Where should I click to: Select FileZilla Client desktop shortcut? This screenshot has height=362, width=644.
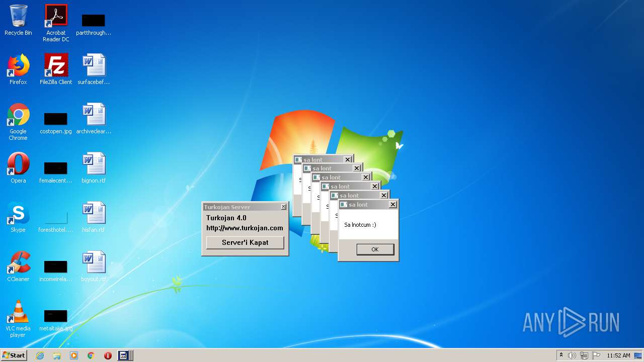56,69
